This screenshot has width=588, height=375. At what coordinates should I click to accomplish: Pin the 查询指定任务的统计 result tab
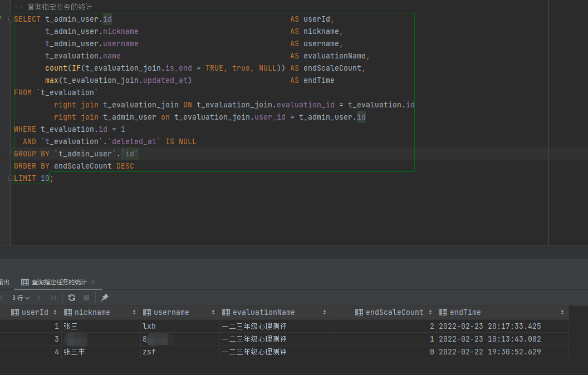(x=104, y=297)
